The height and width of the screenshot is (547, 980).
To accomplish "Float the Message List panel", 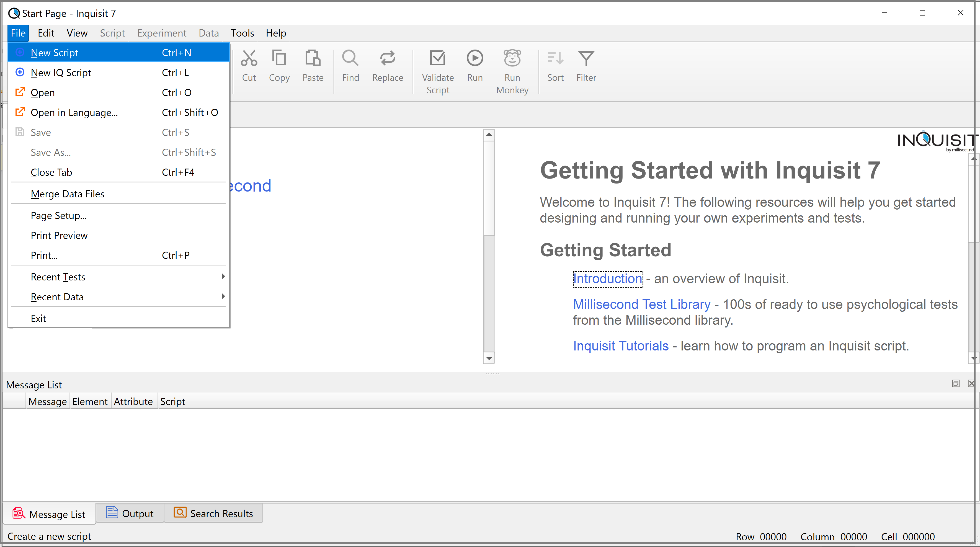I will (955, 383).
